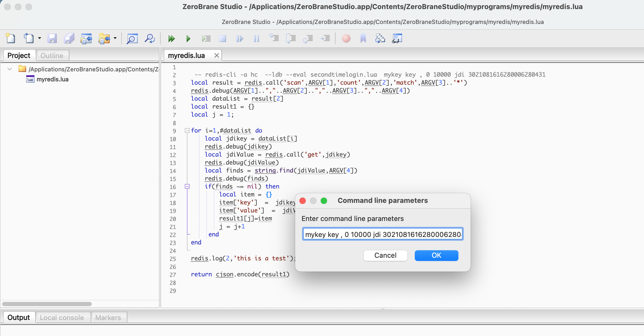Click 'return cjson.encode(result1)' code line

coord(240,274)
